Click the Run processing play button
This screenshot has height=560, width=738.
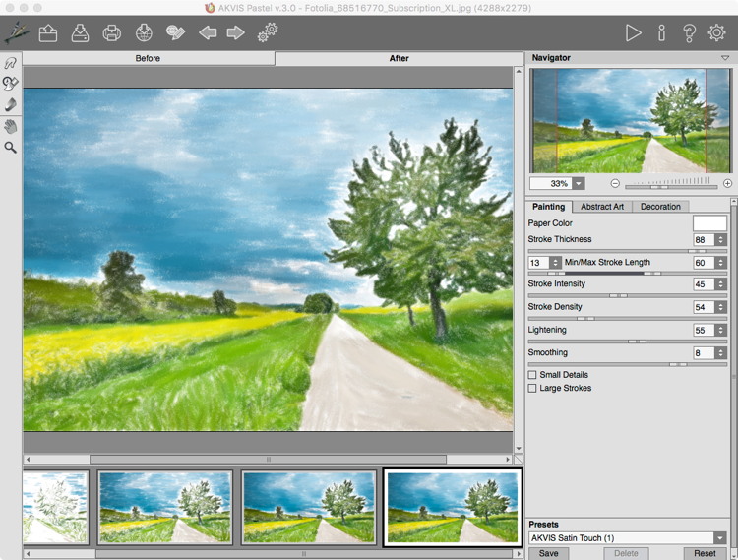point(633,33)
